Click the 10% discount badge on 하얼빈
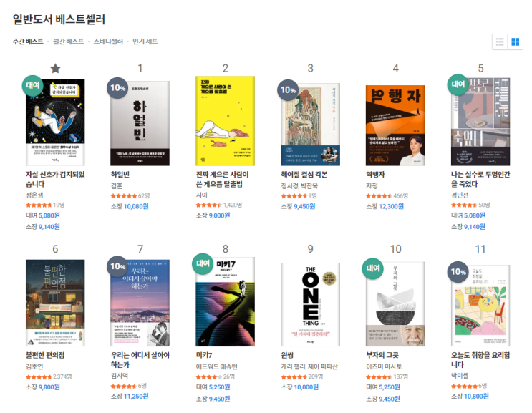This screenshot has width=532, height=413. tap(117, 88)
